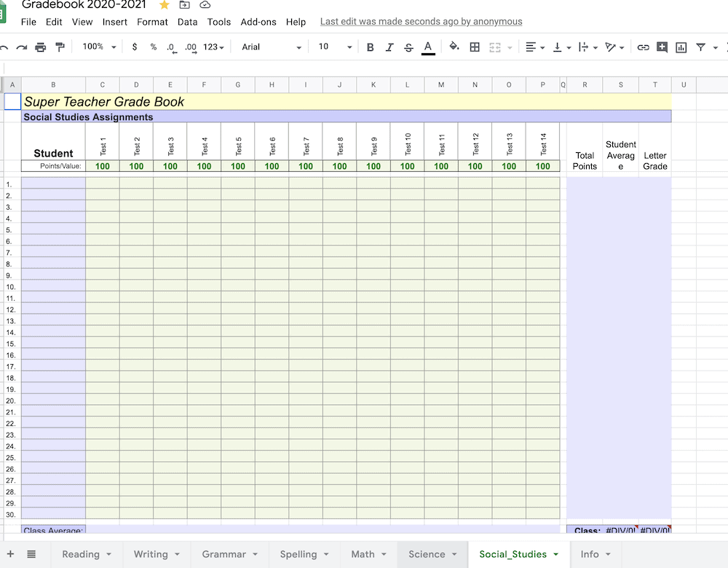Open the Arial font dropdown
The height and width of the screenshot is (568, 728).
point(271,47)
